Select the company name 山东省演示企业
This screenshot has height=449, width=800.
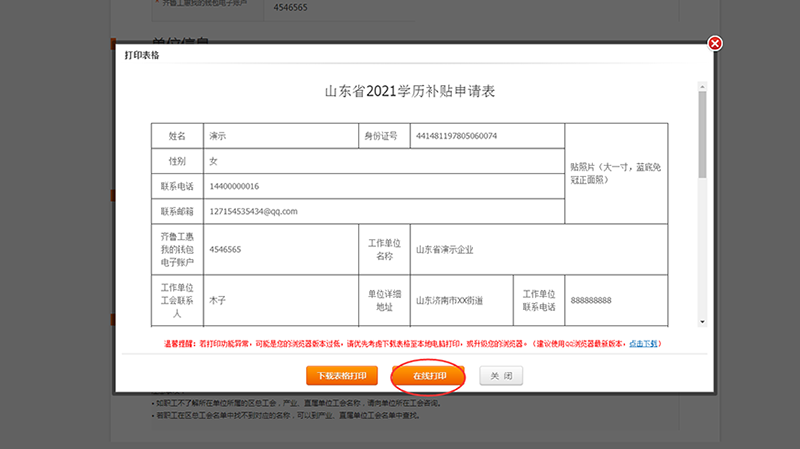(444, 250)
